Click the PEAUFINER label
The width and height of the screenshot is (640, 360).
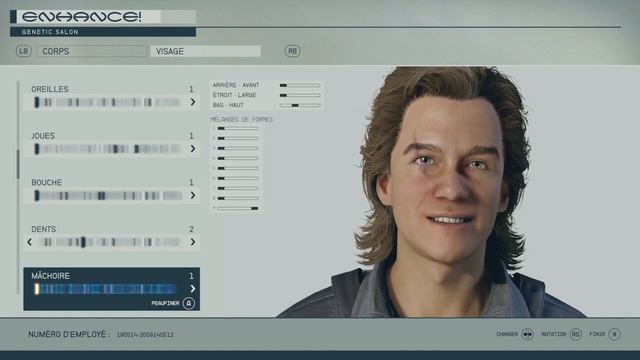click(x=165, y=303)
